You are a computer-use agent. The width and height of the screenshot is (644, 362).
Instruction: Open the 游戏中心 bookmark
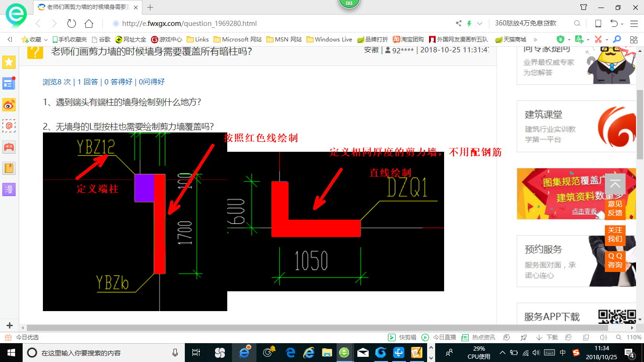167,40
